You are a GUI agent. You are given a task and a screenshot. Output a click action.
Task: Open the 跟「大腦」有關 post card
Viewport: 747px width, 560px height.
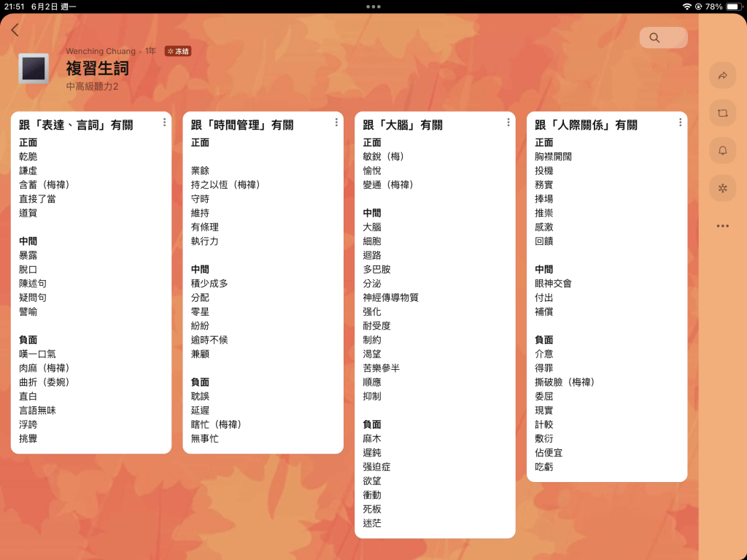click(x=435, y=328)
